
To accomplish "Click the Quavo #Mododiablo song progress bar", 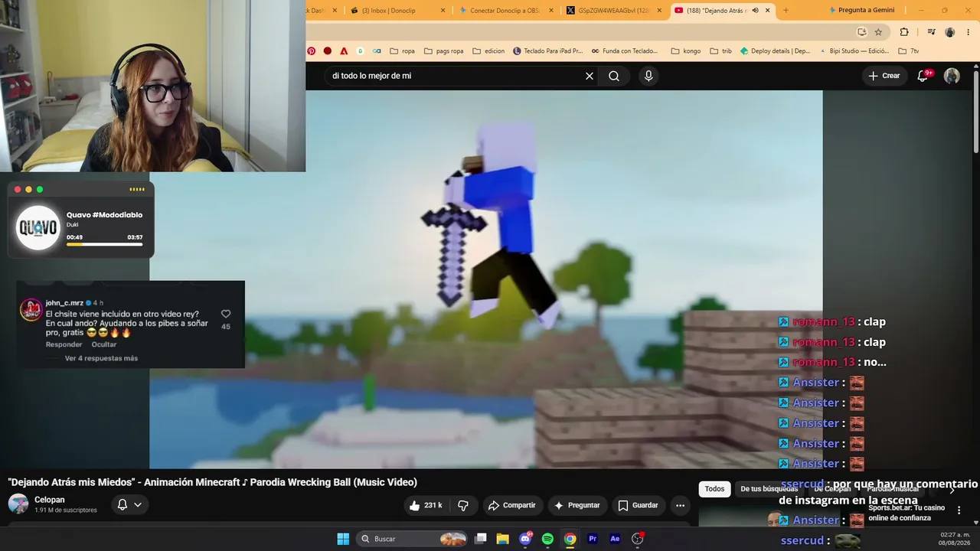I will (x=104, y=245).
